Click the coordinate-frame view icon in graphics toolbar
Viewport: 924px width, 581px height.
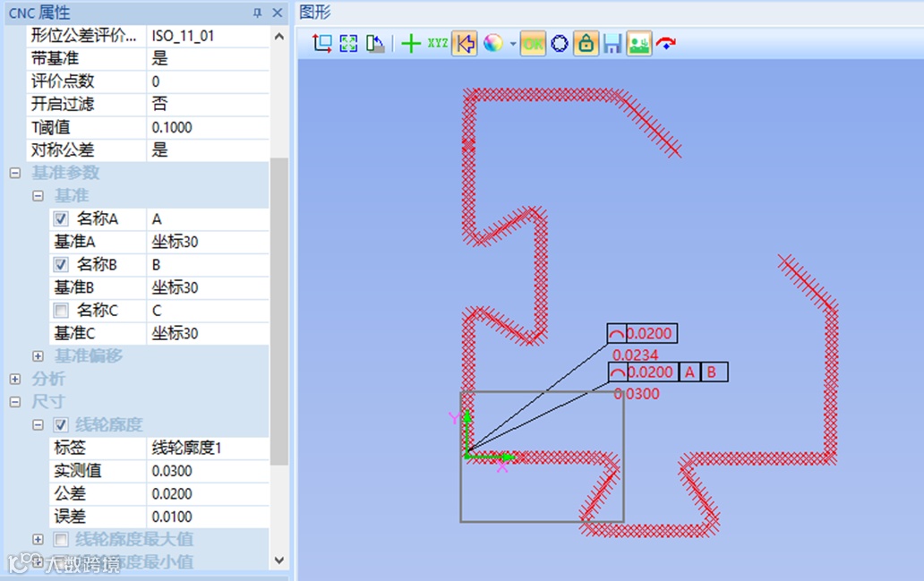pos(322,43)
